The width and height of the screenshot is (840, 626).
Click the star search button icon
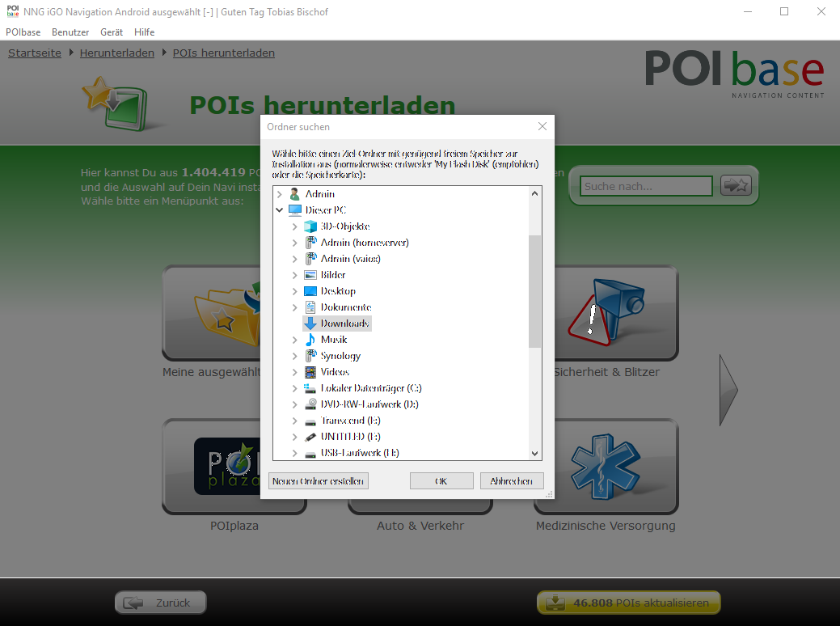tap(736, 186)
